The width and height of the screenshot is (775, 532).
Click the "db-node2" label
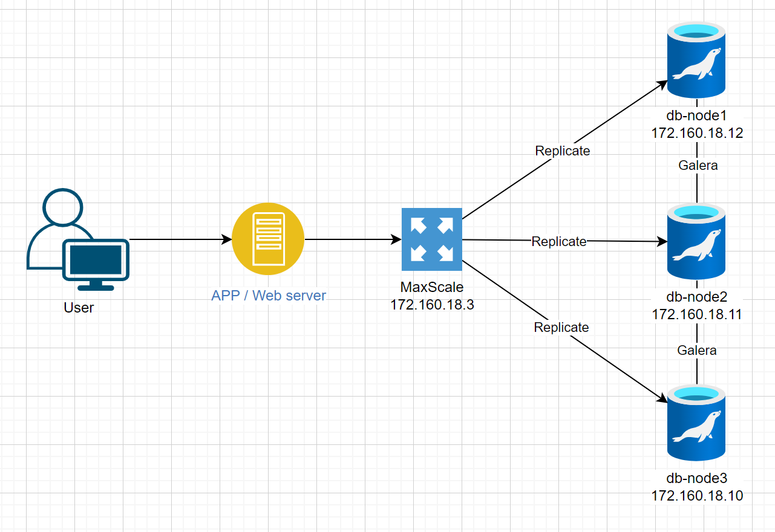tap(697, 297)
